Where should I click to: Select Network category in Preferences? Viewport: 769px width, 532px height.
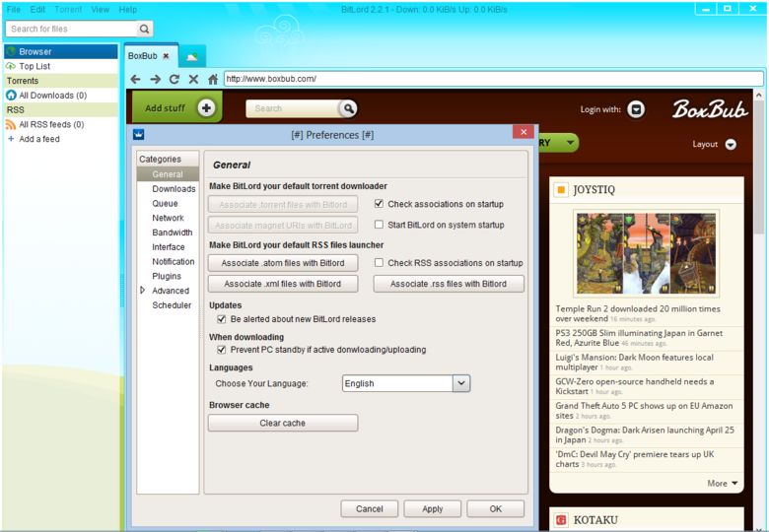coord(168,218)
